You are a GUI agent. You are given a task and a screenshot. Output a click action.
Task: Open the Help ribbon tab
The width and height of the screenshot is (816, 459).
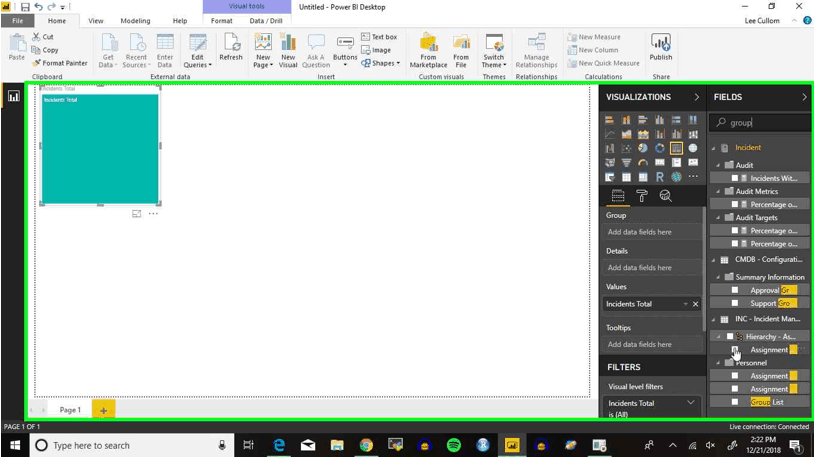tap(180, 21)
